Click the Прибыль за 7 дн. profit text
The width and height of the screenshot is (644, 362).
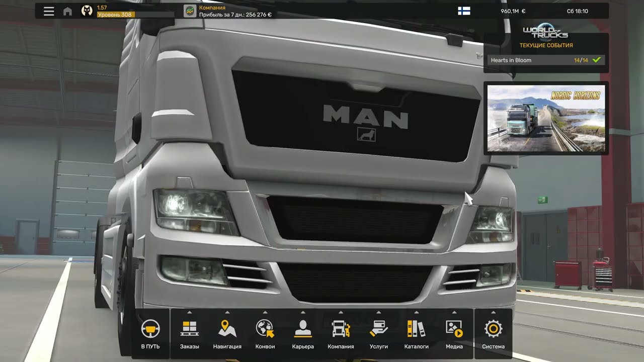[x=235, y=15]
